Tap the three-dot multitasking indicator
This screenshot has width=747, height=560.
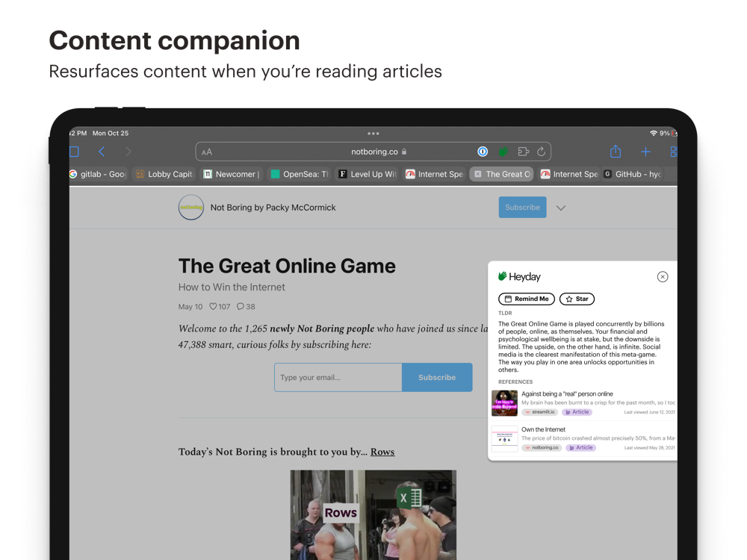[x=373, y=134]
